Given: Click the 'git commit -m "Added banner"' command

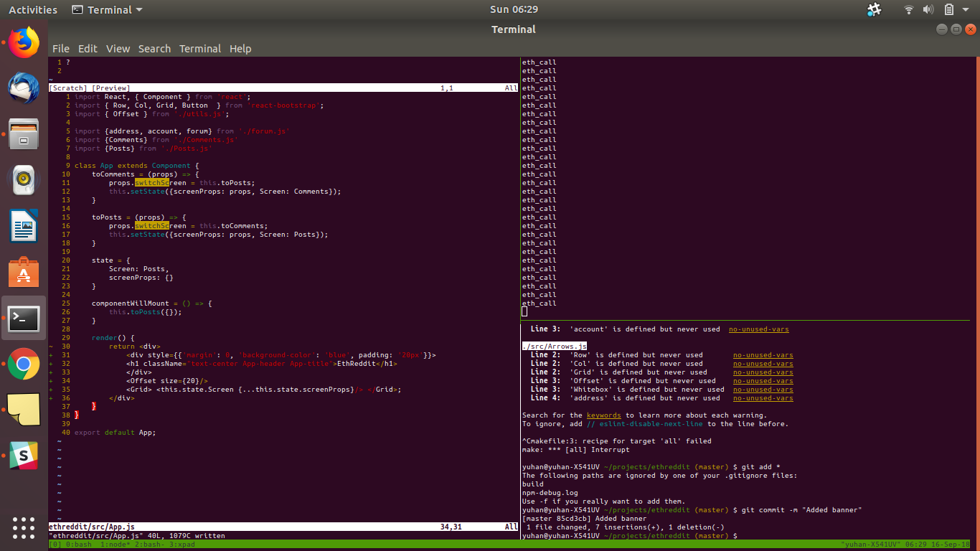Looking at the screenshot, I should 801,510.
